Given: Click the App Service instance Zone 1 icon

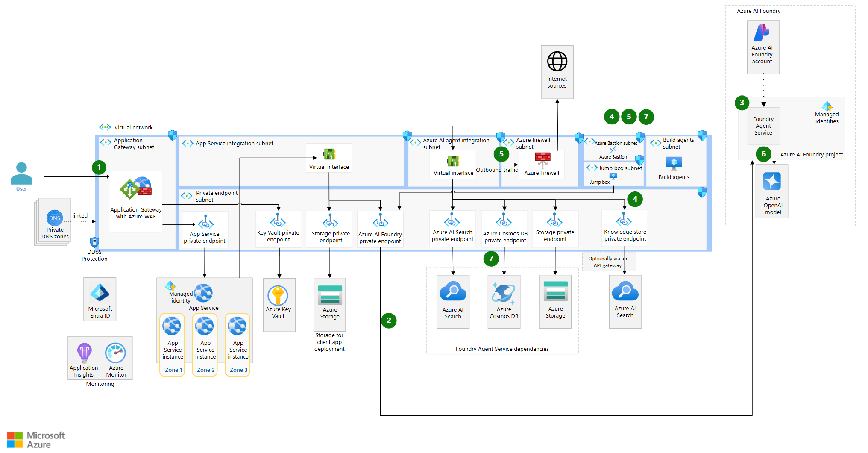Looking at the screenshot, I should pos(172,326).
